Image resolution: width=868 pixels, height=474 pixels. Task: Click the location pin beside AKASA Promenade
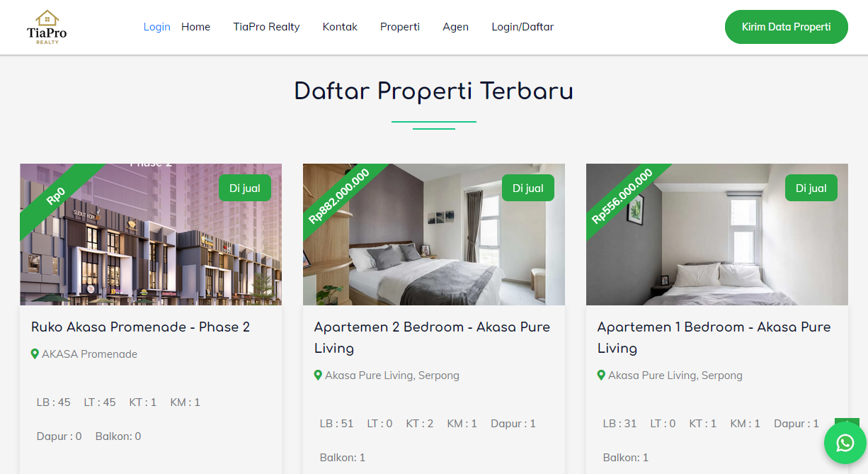35,354
